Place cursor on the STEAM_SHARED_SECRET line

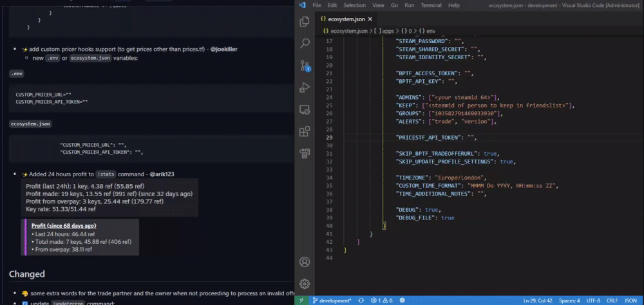click(438, 50)
